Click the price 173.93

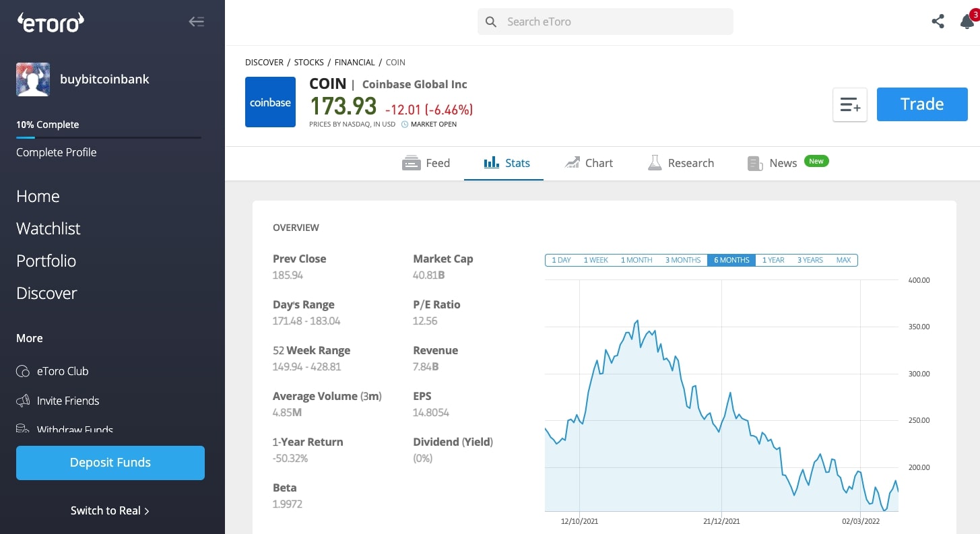(344, 106)
